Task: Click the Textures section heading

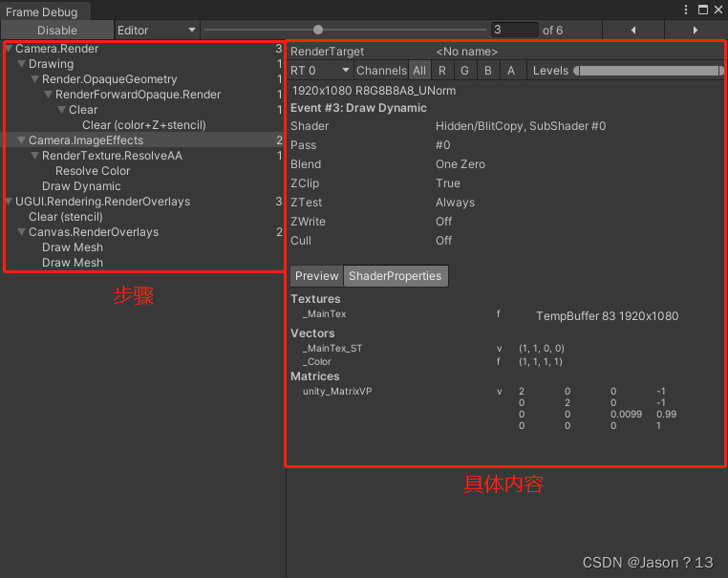Action: [315, 299]
